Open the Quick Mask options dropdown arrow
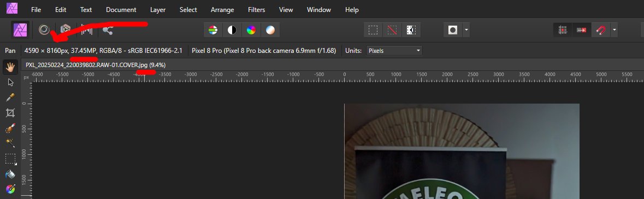This screenshot has height=199, width=644. tap(466, 30)
